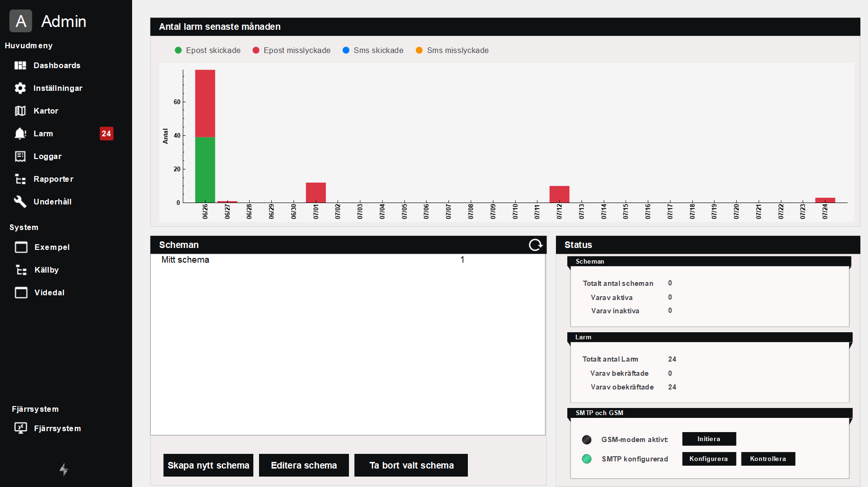Viewport: 868px width, 487px height.
Task: Click the red 24 Larm badge
Action: (106, 133)
